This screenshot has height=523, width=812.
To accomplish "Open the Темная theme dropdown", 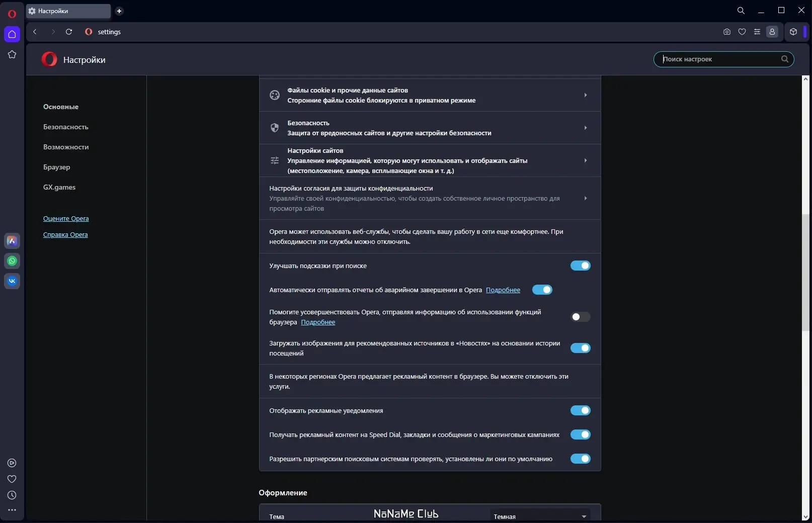I will point(540,516).
